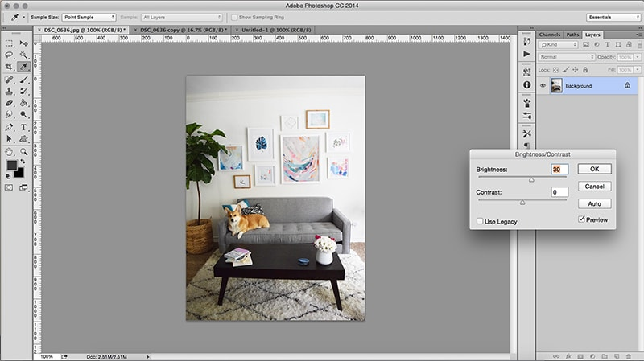Switch to Untitled-1 document tab
Screen dimensions: 644x361
(x=275, y=30)
